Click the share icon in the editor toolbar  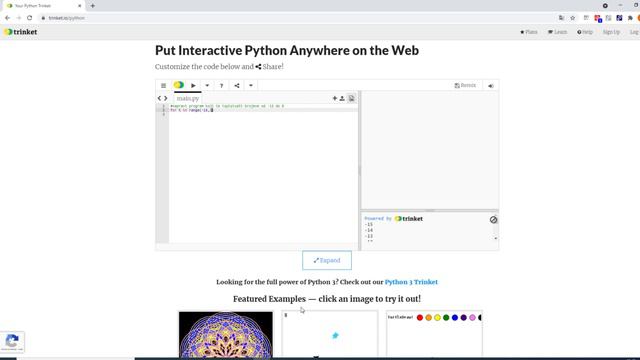pyautogui.click(x=237, y=85)
